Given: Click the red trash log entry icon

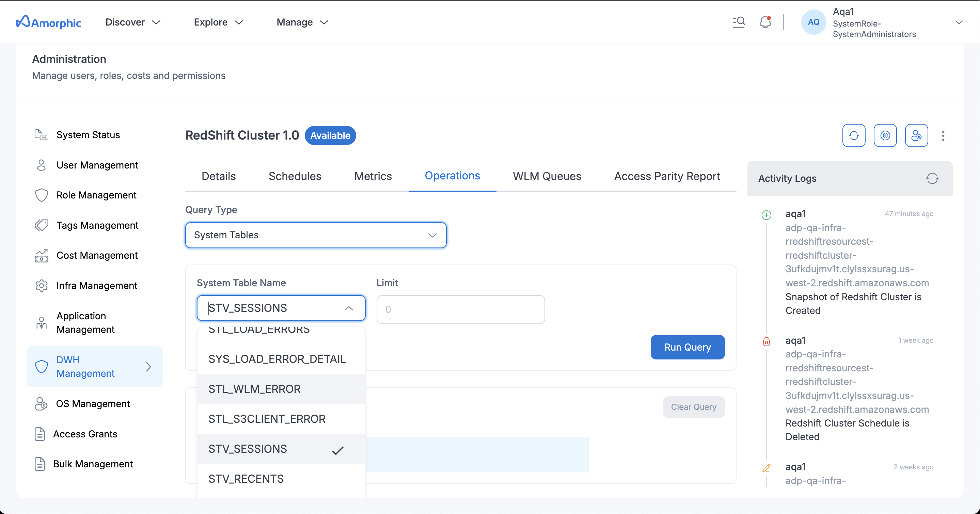Looking at the screenshot, I should [766, 341].
